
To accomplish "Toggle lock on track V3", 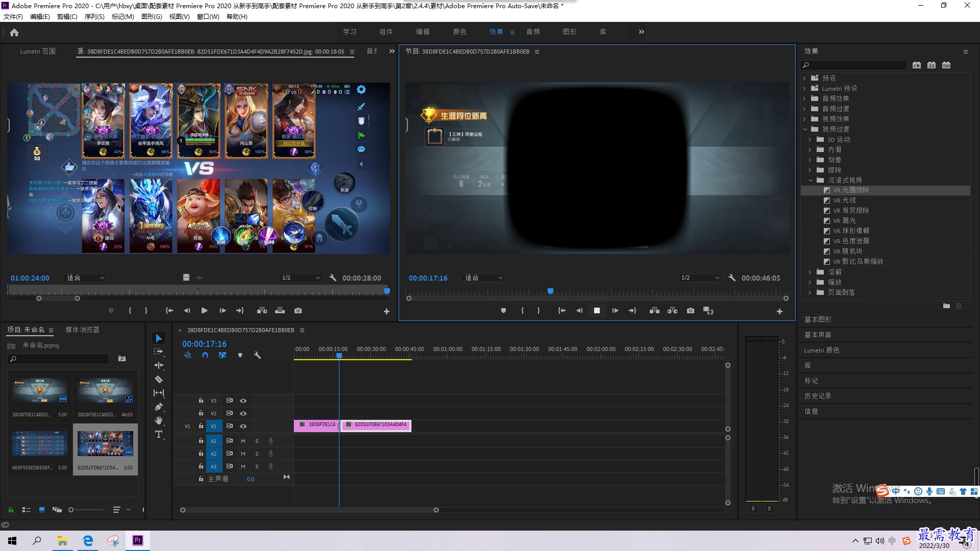I will 201,400.
